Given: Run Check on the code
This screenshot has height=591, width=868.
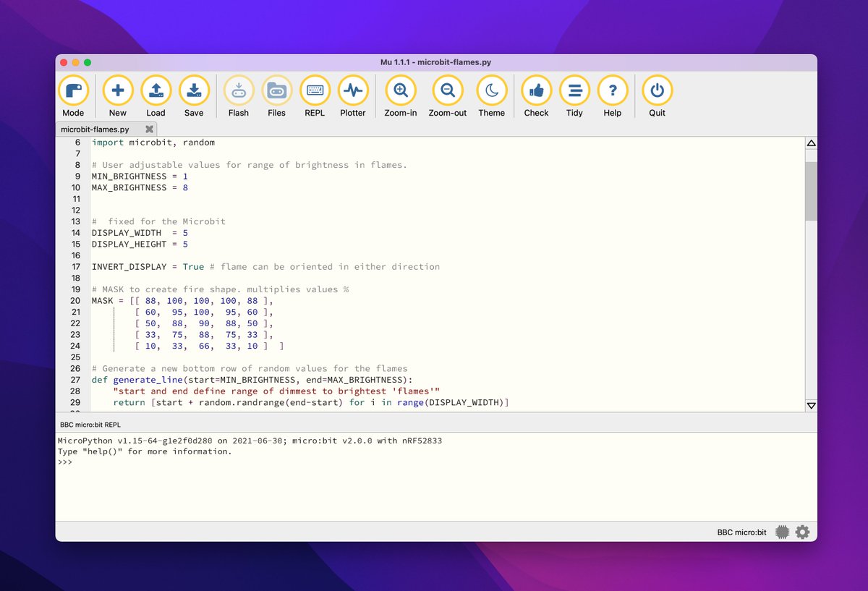Looking at the screenshot, I should [537, 91].
